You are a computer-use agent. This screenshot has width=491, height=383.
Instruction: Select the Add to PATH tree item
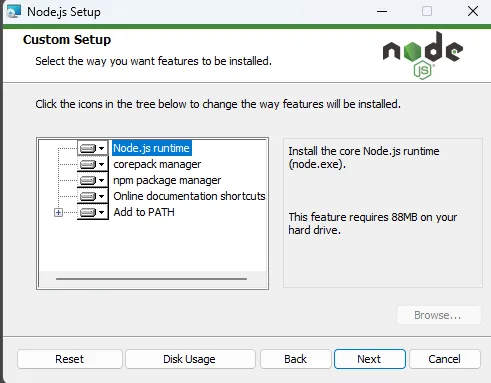144,212
